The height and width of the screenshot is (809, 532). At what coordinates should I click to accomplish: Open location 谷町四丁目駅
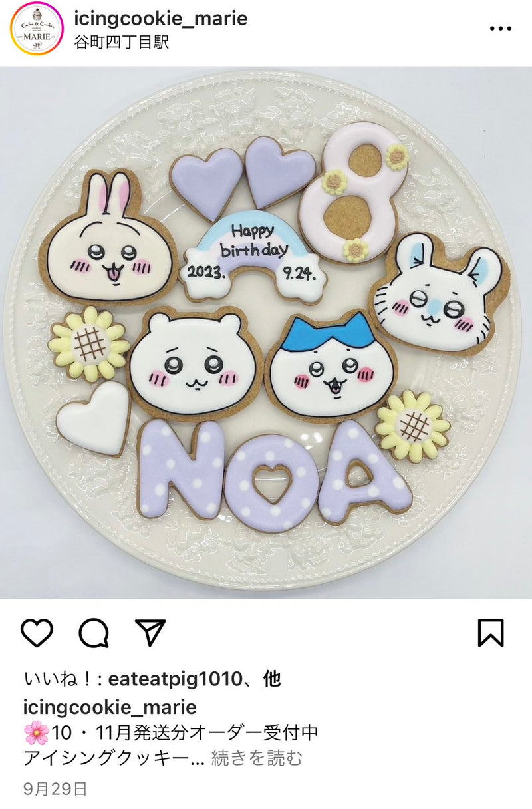[x=122, y=42]
